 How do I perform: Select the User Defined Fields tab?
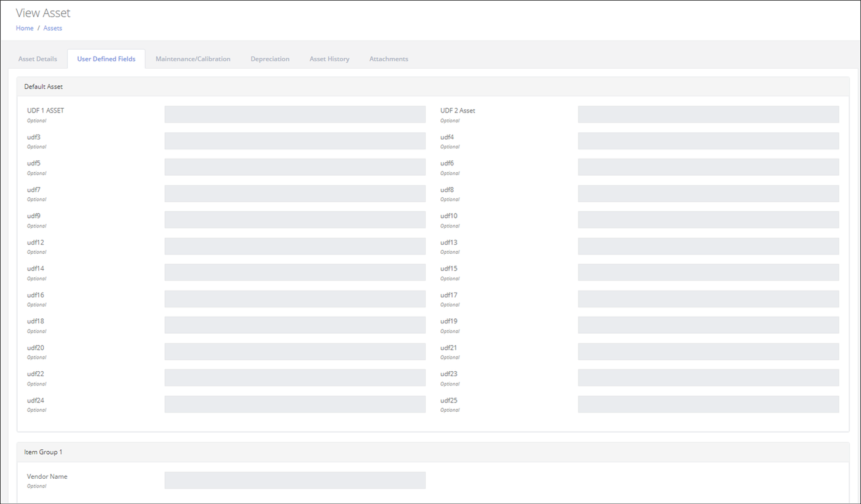(106, 59)
